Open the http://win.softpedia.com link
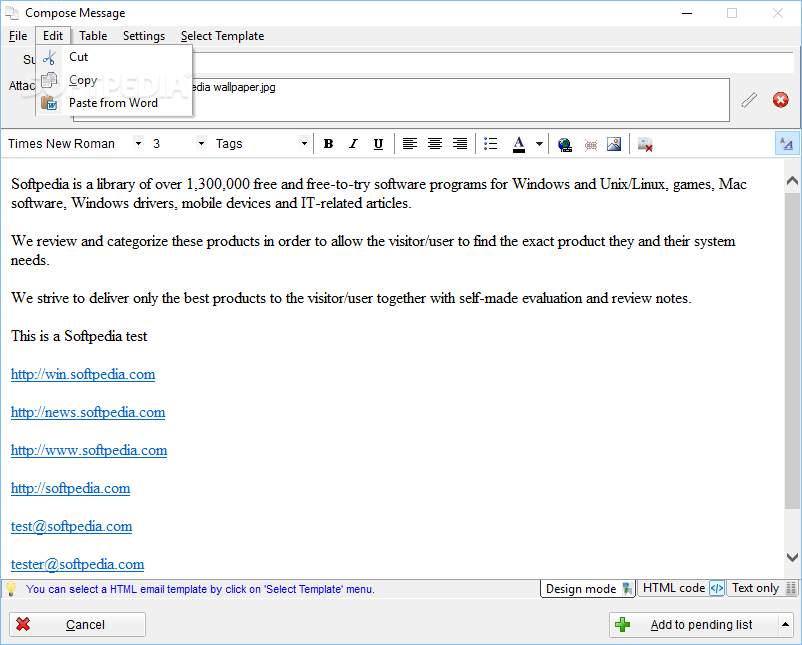802x645 pixels. coord(83,374)
